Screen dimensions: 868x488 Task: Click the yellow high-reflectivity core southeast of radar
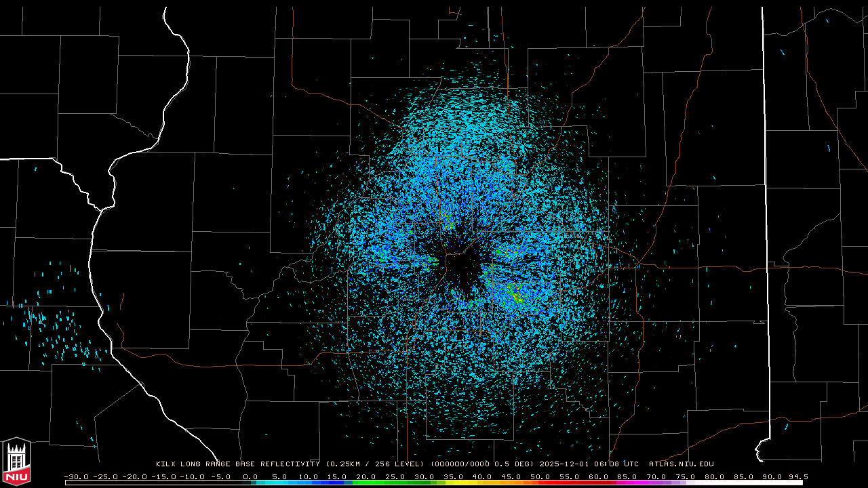click(517, 296)
